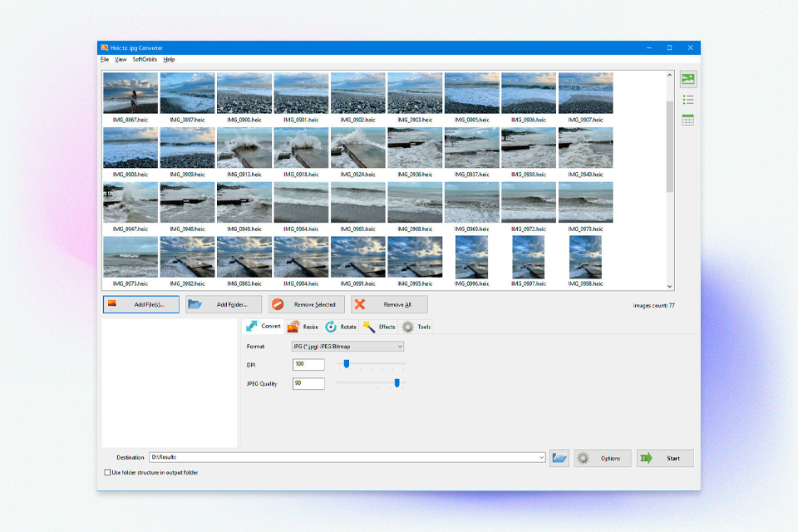Click Add File(s) button

141,304
